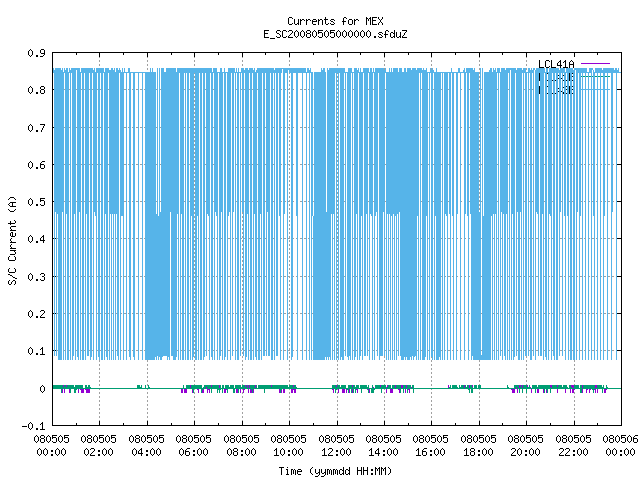Click the '0' zero y-axis tick label
640x480 pixels.
click(x=42, y=389)
